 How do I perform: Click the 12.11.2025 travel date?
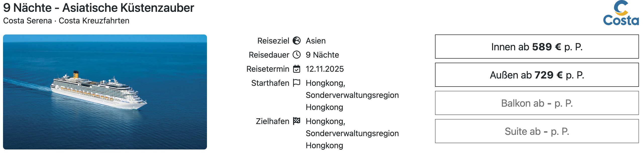coord(325,69)
